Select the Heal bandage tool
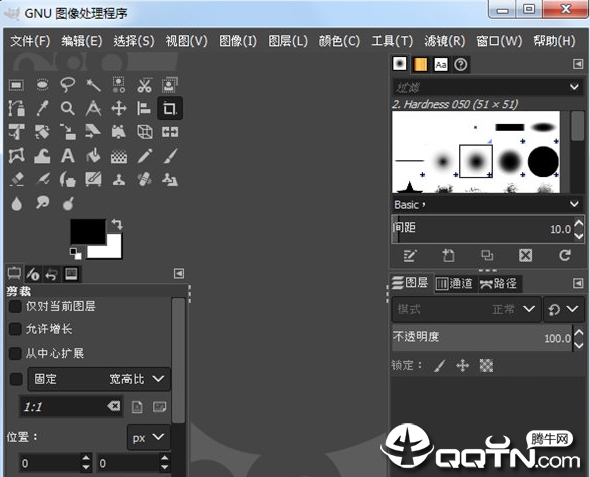 [144, 179]
